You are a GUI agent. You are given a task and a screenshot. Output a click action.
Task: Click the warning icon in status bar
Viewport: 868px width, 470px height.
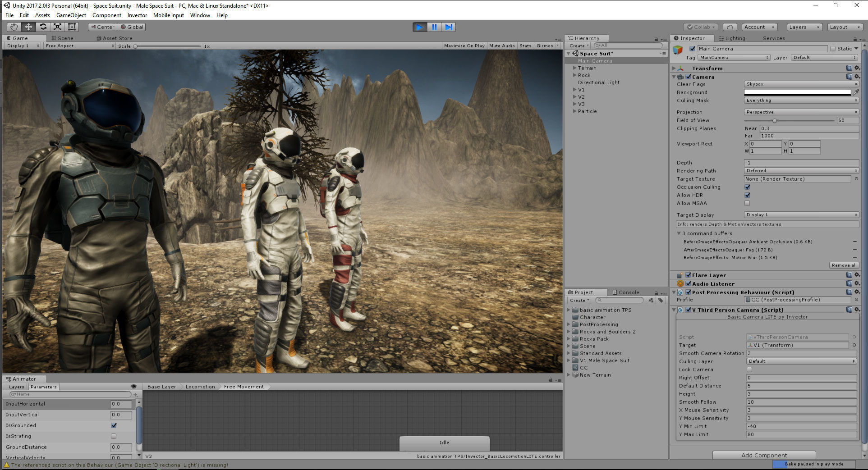[x=6, y=465]
